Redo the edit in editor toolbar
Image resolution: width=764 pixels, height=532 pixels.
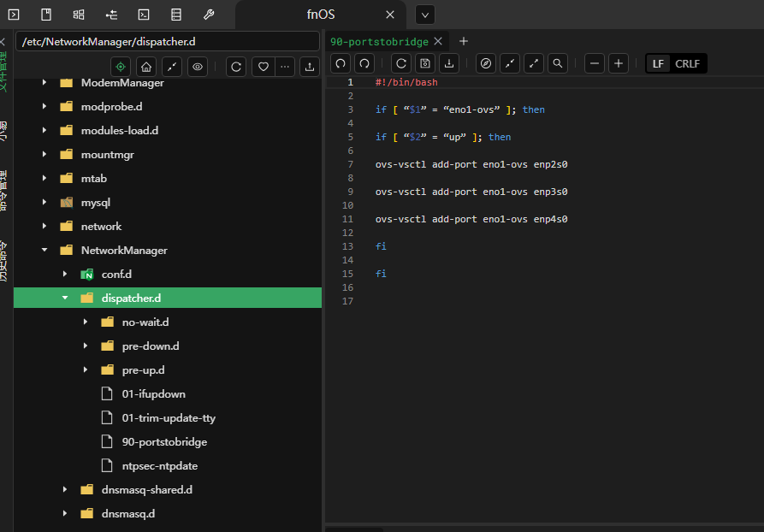[x=364, y=63]
